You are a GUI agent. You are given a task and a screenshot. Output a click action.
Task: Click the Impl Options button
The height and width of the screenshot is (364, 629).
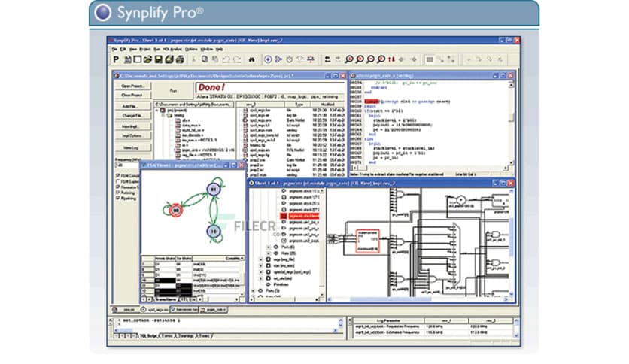[132, 136]
